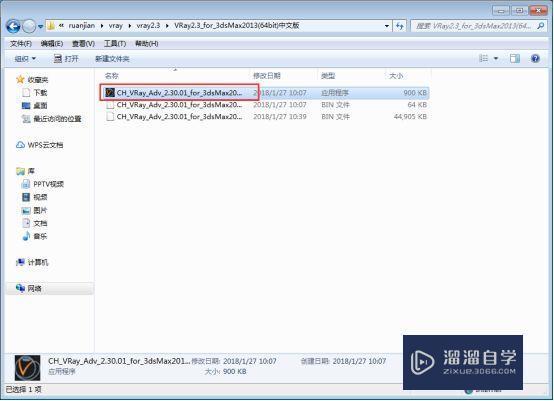
Task: Select the 64 KB BIN file
Action: pyautogui.click(x=265, y=105)
